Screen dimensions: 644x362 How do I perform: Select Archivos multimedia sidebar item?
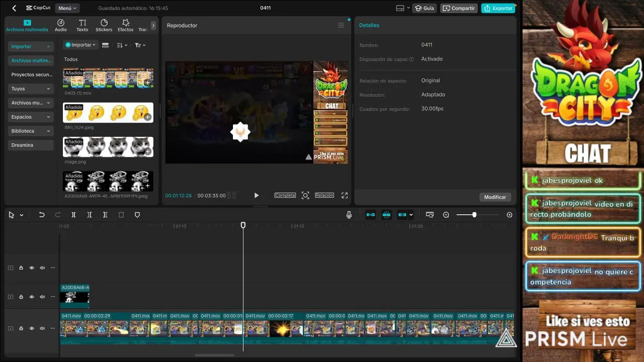click(31, 60)
